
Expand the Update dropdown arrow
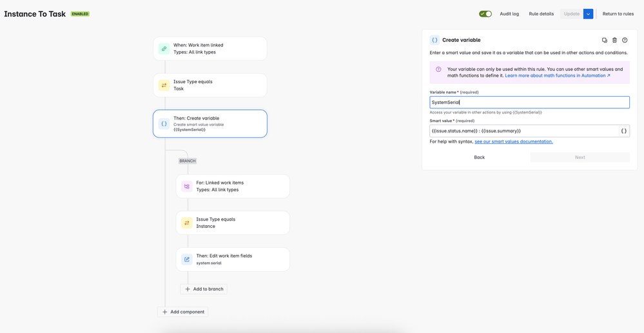588,14
